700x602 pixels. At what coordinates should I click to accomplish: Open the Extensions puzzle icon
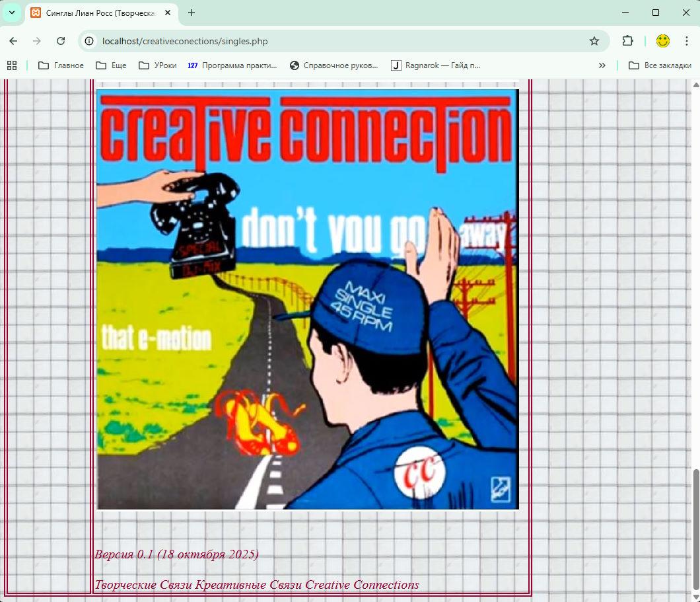point(627,41)
